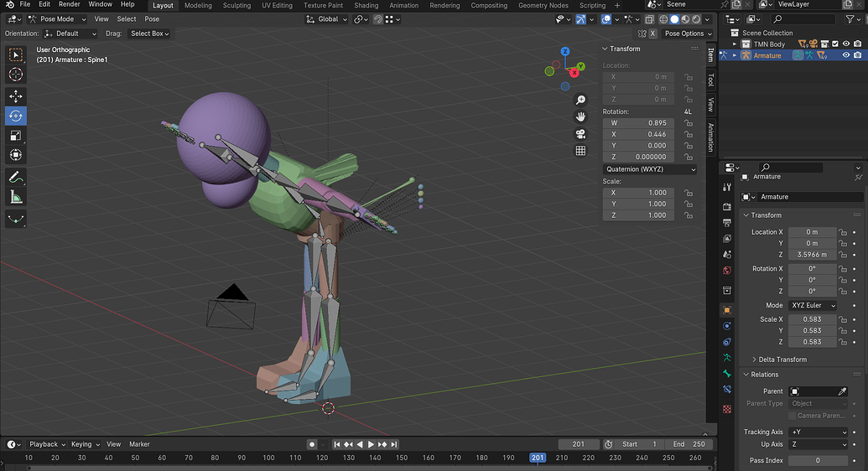Choose the Measure tool
This screenshot has height=471, width=868.
(x=15, y=196)
